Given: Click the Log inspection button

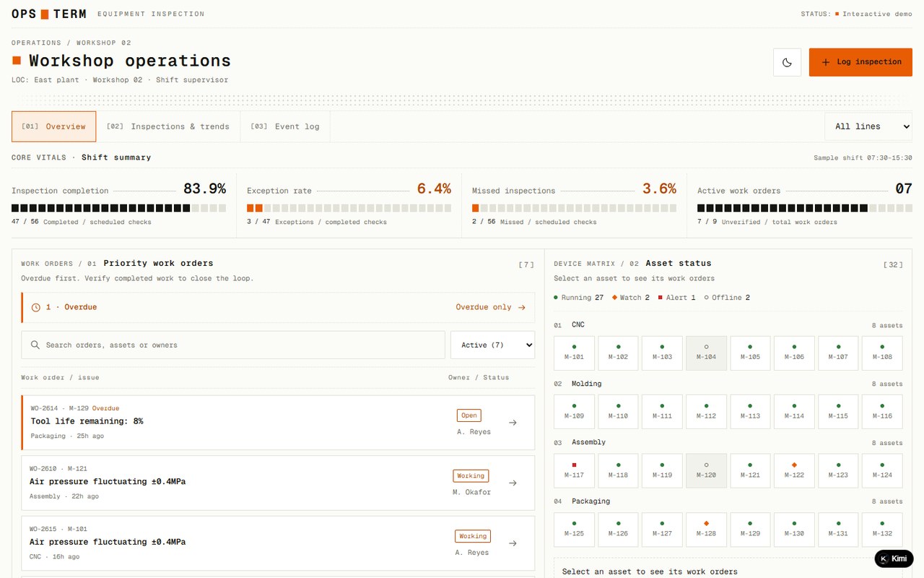Looking at the screenshot, I should click(x=860, y=62).
